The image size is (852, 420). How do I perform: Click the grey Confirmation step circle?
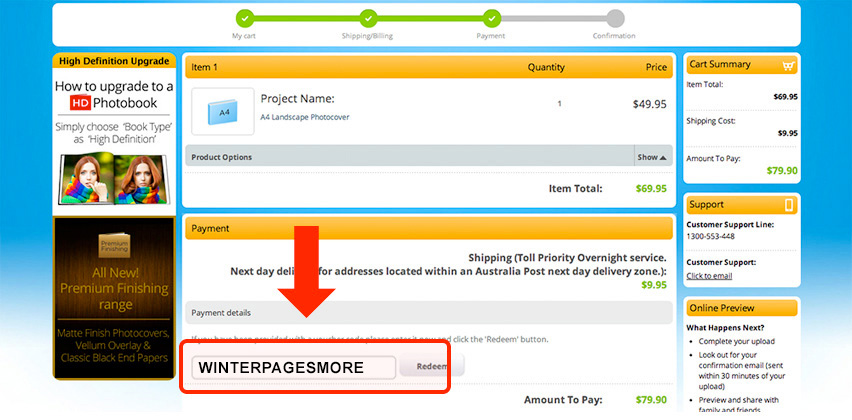click(615, 18)
